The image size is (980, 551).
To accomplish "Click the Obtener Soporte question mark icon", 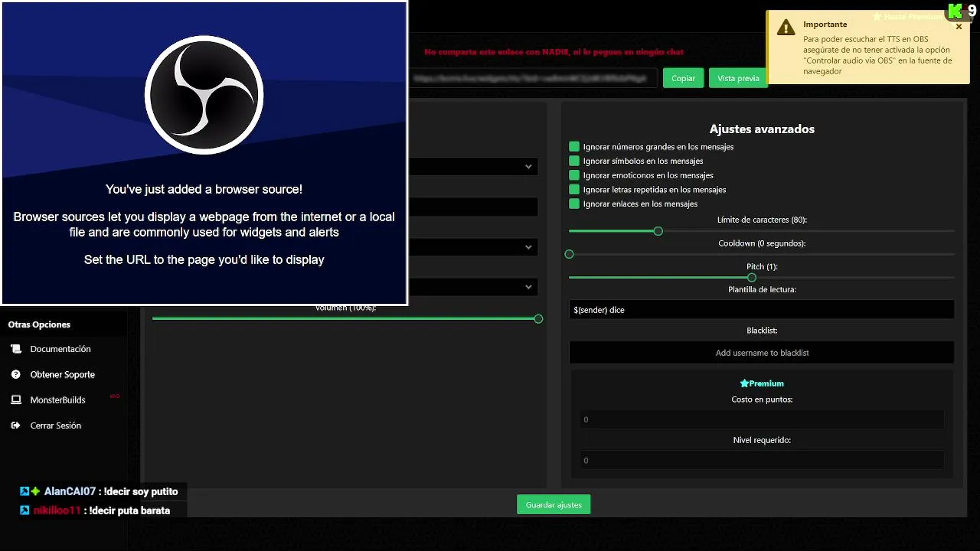I will click(16, 374).
